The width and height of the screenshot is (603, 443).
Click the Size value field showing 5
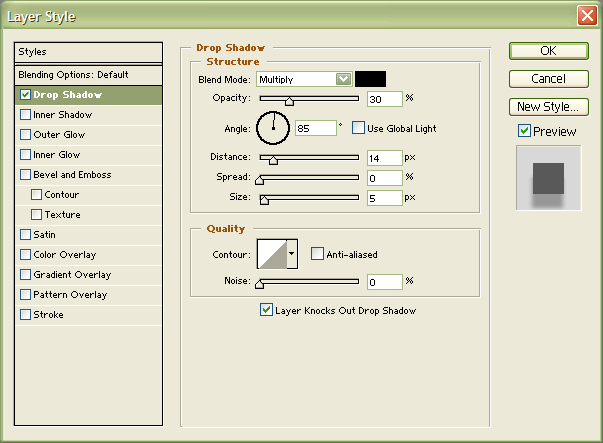(x=385, y=198)
